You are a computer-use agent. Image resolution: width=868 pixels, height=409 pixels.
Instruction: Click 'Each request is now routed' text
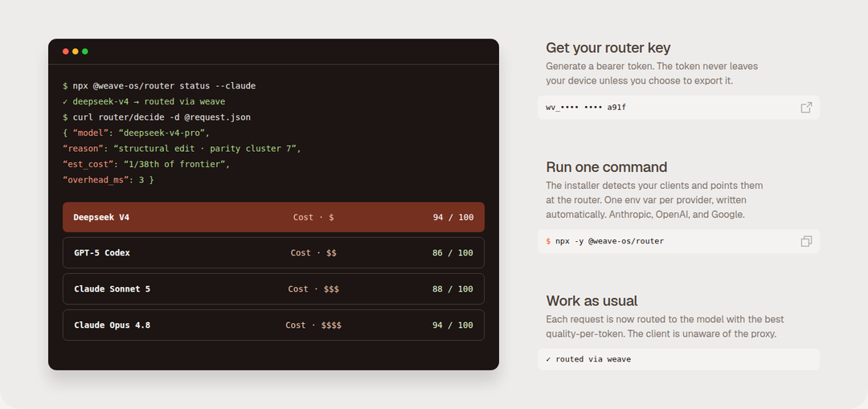click(665, 326)
